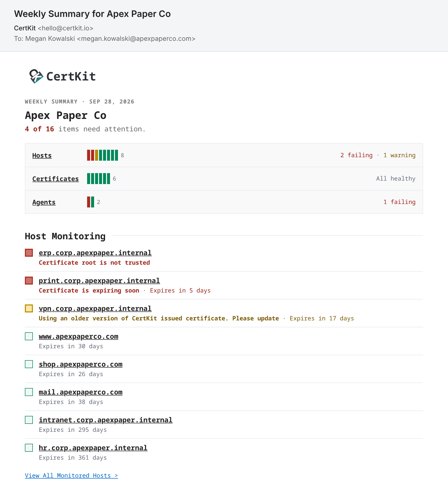
Task: Click sender address hello@certkit.io
Action: point(65,28)
